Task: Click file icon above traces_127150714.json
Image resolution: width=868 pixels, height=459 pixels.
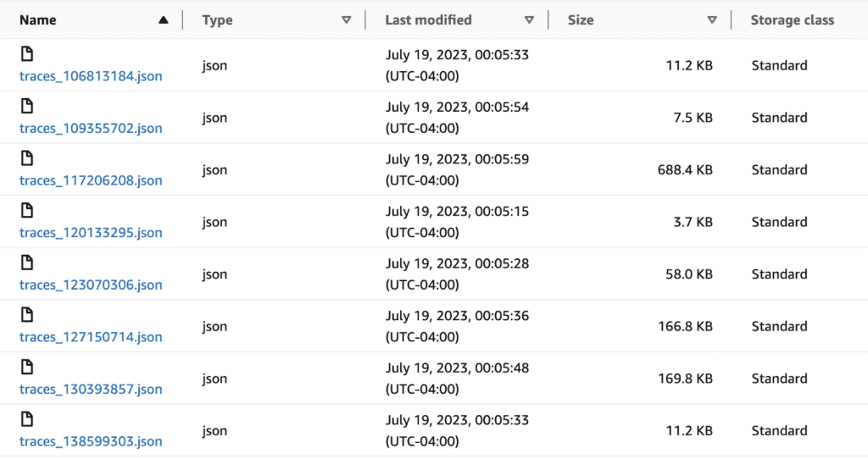Action: 26,315
